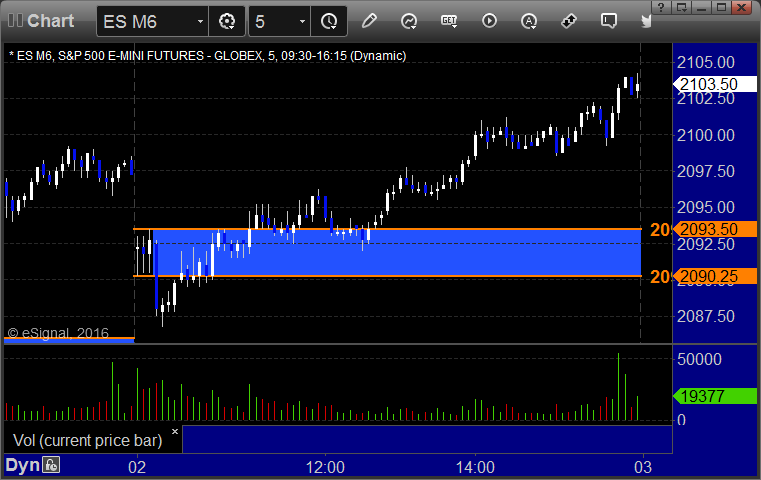Click the window grip icon beside Chart
Image resolution: width=761 pixels, height=480 pixels.
[15, 20]
